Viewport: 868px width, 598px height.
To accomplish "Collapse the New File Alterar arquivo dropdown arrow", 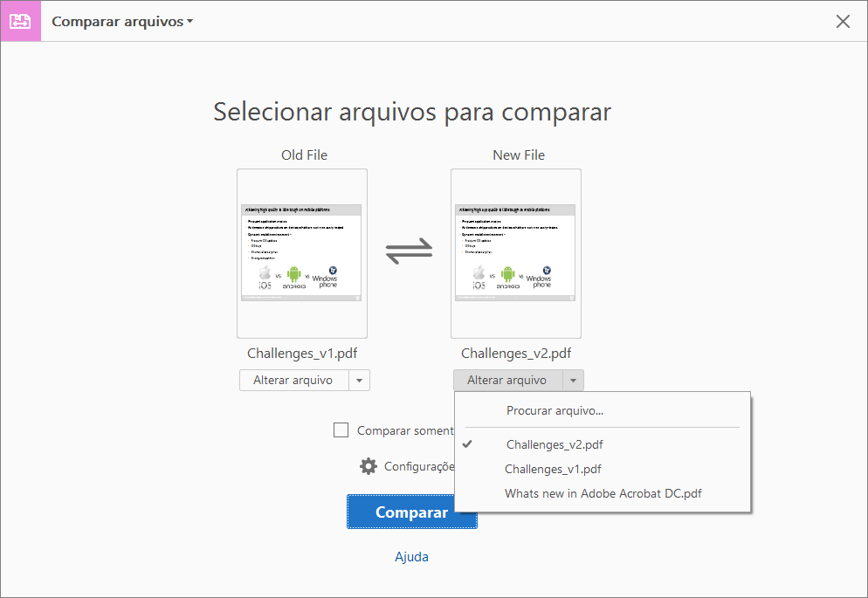I will 574,380.
